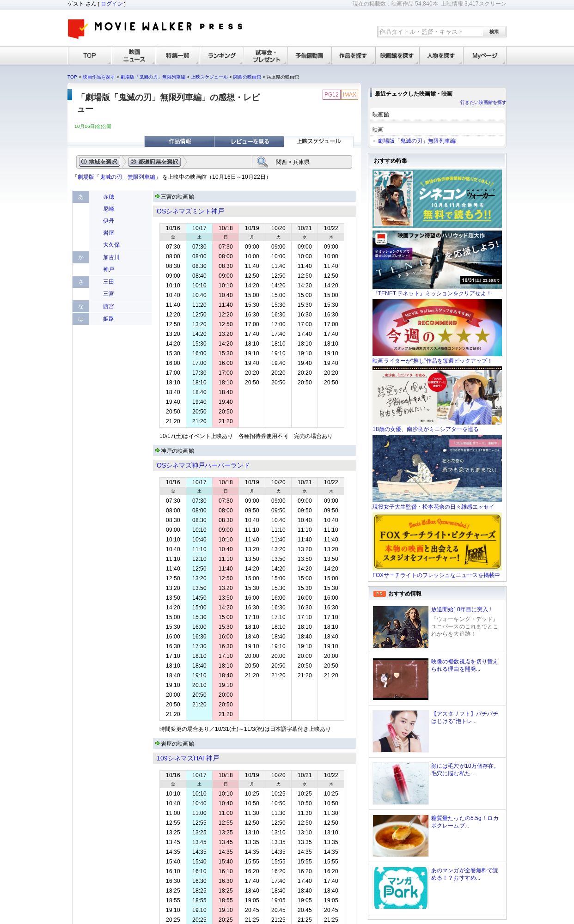Select 神戸 in the area list
Image resolution: width=574 pixels, height=924 pixels.
point(109,269)
